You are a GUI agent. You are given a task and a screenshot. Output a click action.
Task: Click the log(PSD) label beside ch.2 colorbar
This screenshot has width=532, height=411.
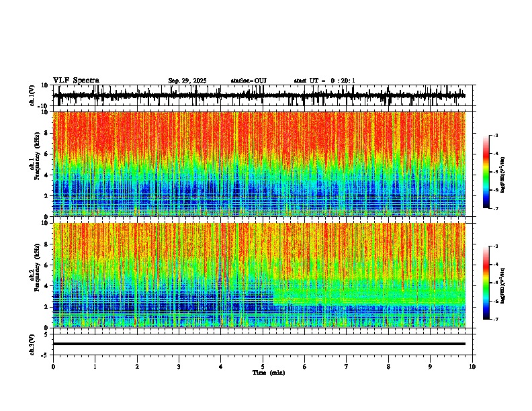502,285
